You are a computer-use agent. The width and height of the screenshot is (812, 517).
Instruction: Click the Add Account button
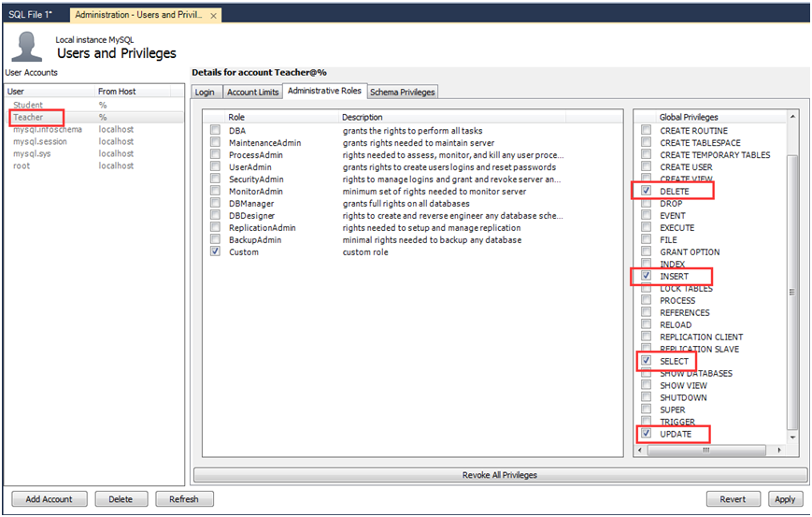coord(50,499)
